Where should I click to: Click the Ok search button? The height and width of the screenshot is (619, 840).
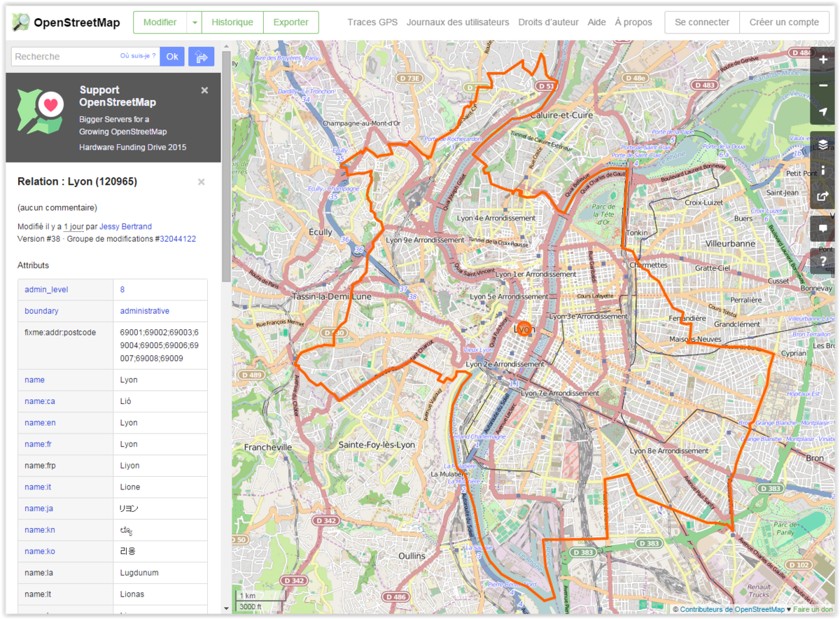pos(172,57)
